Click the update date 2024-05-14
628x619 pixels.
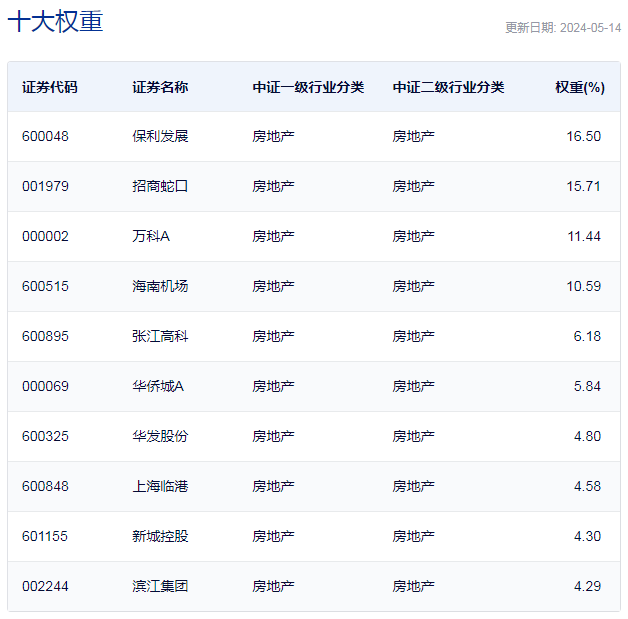(x=590, y=28)
